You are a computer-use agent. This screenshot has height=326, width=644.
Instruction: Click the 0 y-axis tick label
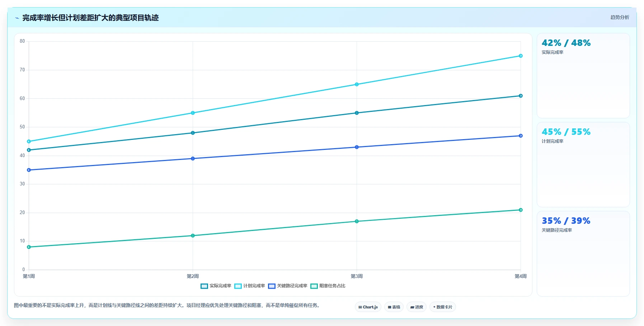coord(24,270)
